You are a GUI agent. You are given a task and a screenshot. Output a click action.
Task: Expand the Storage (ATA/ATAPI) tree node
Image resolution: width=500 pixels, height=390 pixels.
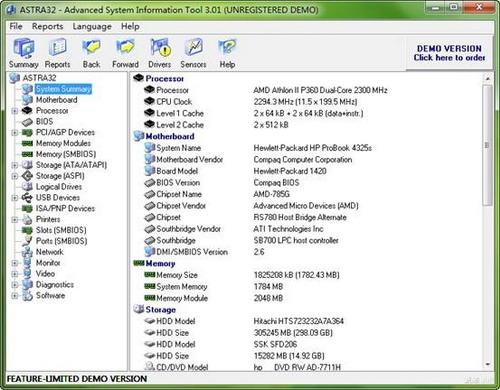[x=15, y=165]
